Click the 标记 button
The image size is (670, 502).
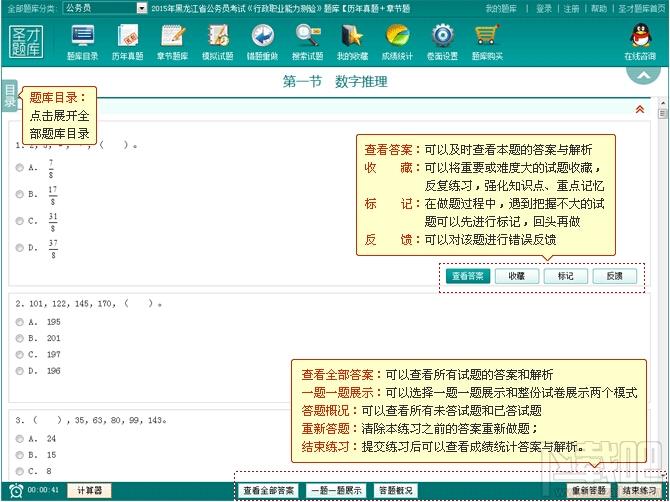566,276
